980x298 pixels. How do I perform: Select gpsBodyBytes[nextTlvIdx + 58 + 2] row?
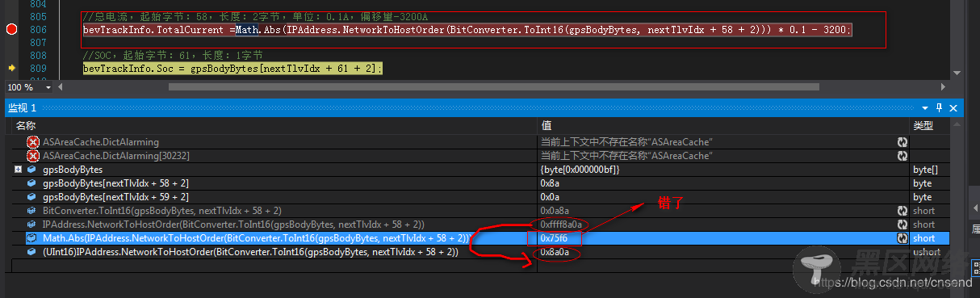tap(115, 183)
